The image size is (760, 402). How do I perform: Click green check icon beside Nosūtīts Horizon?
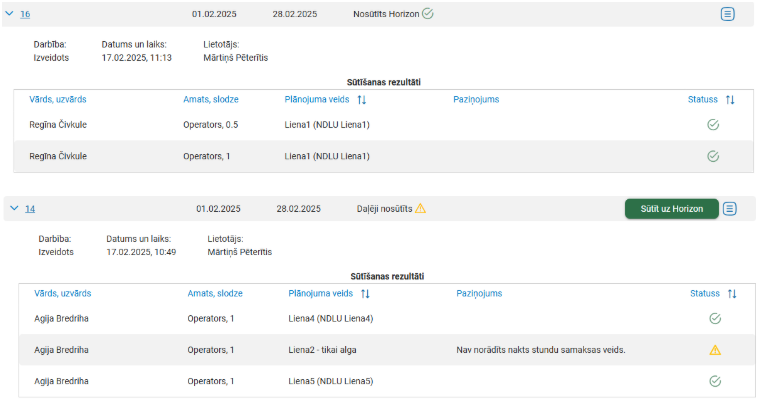(428, 14)
